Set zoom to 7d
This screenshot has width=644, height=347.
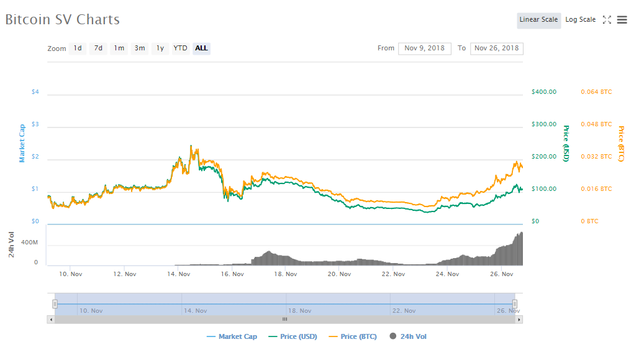pos(98,48)
